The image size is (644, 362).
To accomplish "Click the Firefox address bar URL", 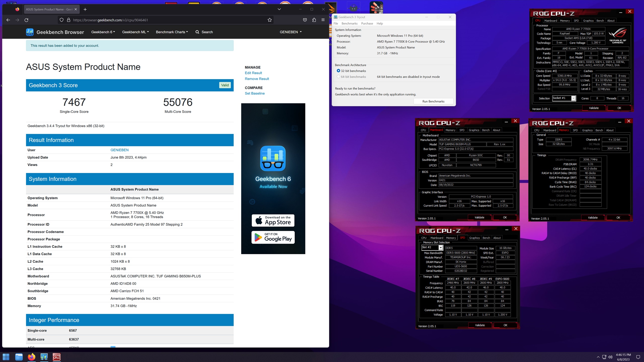I will click(x=110, y=20).
